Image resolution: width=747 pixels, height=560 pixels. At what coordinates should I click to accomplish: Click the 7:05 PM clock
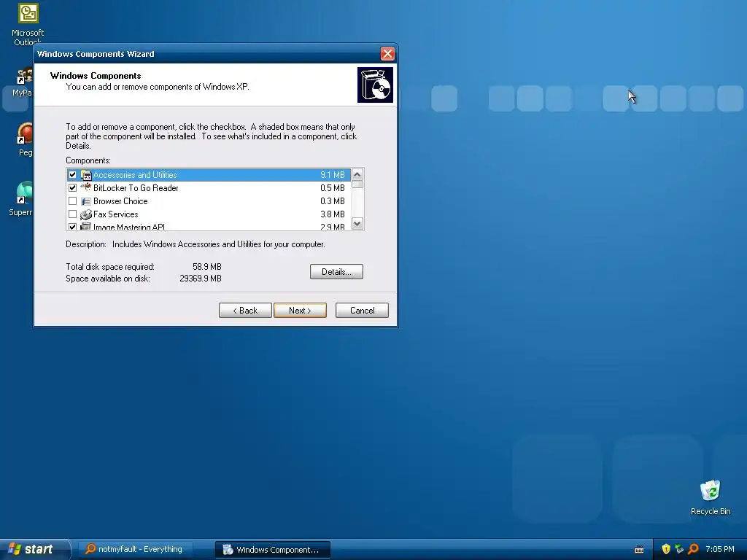pyautogui.click(x=719, y=549)
